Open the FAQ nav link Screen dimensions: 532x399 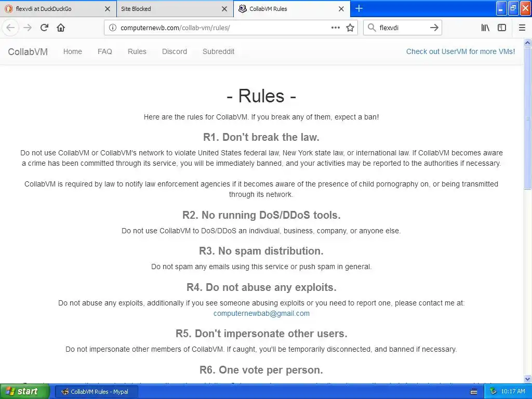(x=105, y=51)
